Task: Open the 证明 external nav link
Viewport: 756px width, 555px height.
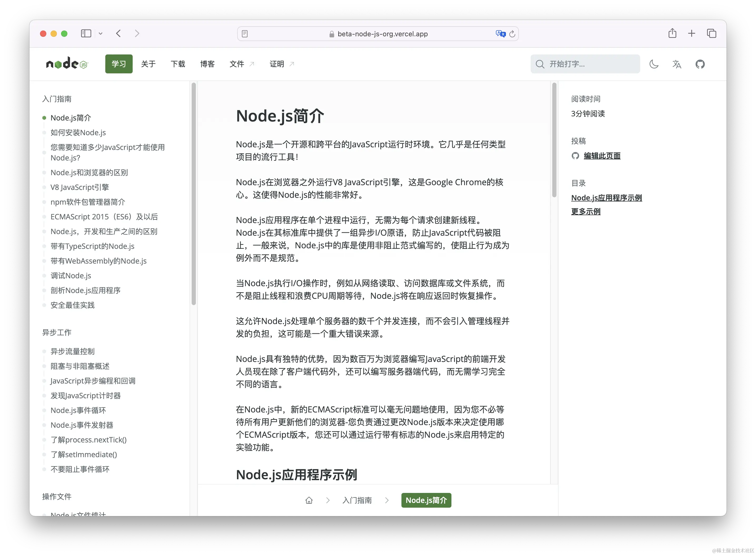Action: (x=282, y=64)
